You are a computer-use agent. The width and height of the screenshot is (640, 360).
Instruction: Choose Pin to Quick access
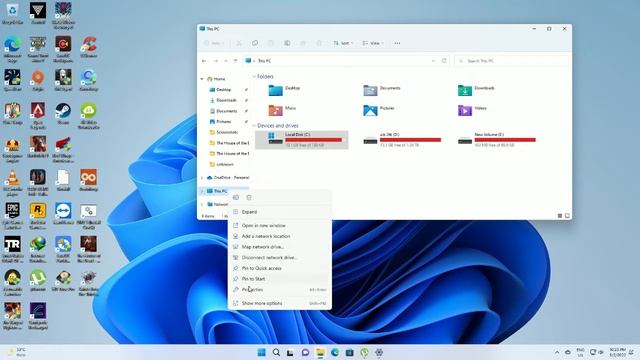(x=280, y=268)
